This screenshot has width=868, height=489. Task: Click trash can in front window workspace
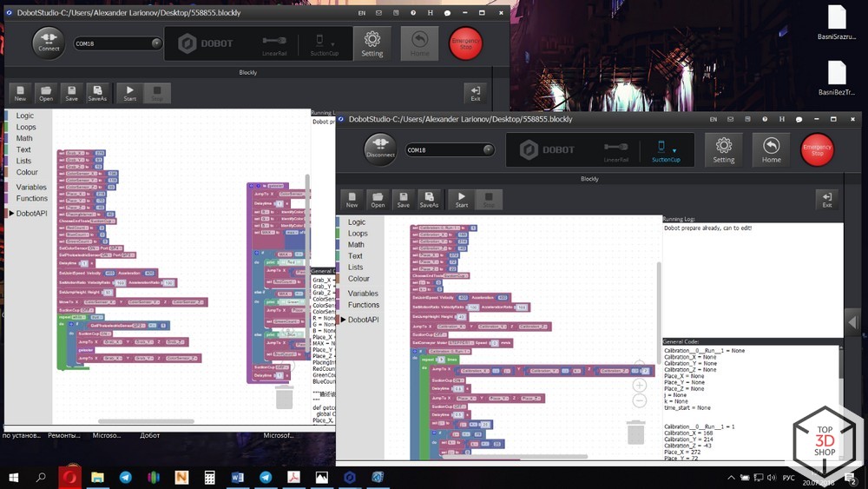[635, 432]
